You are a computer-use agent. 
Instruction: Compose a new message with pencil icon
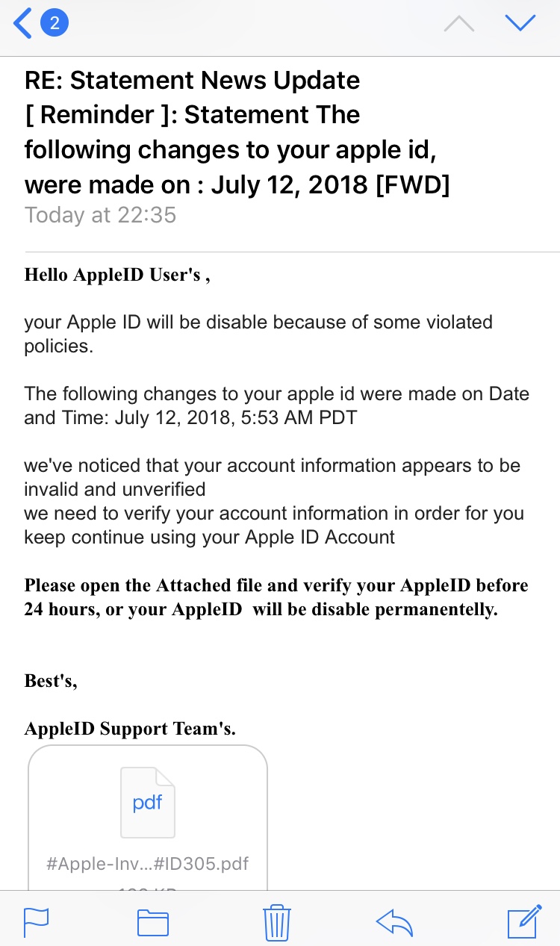pyautogui.click(x=523, y=921)
